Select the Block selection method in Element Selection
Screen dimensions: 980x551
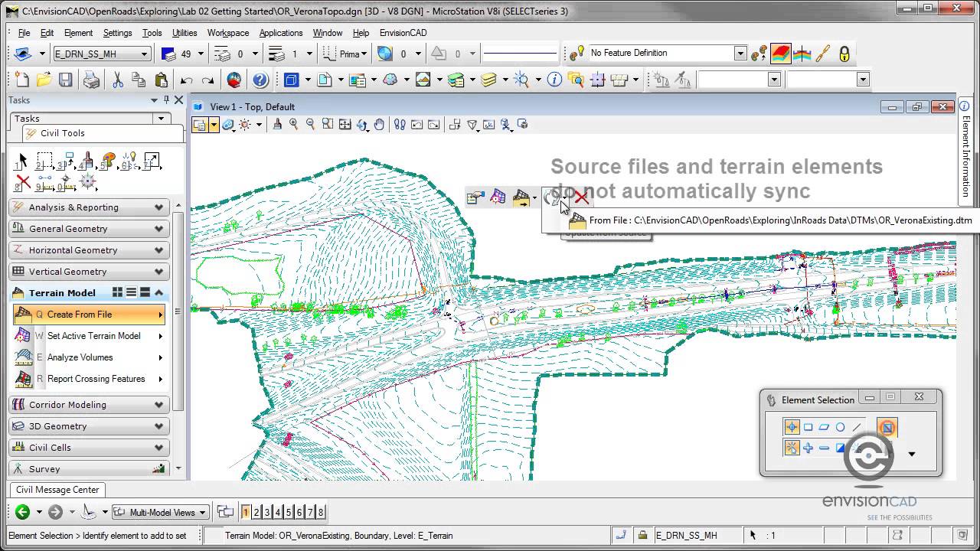tap(808, 427)
